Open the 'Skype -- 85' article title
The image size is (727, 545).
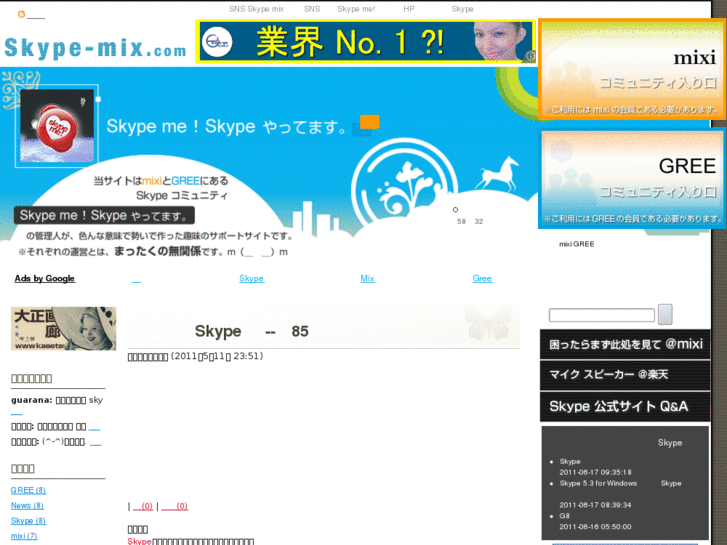(252, 331)
